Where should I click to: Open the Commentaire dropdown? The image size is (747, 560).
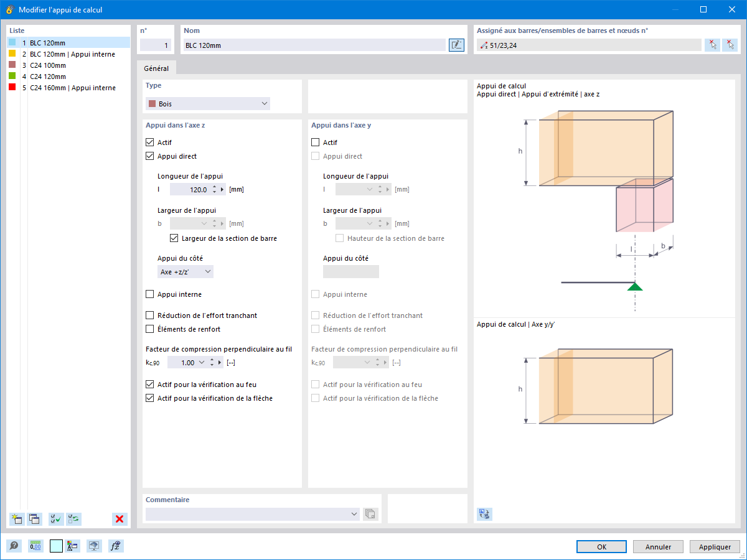[253, 514]
